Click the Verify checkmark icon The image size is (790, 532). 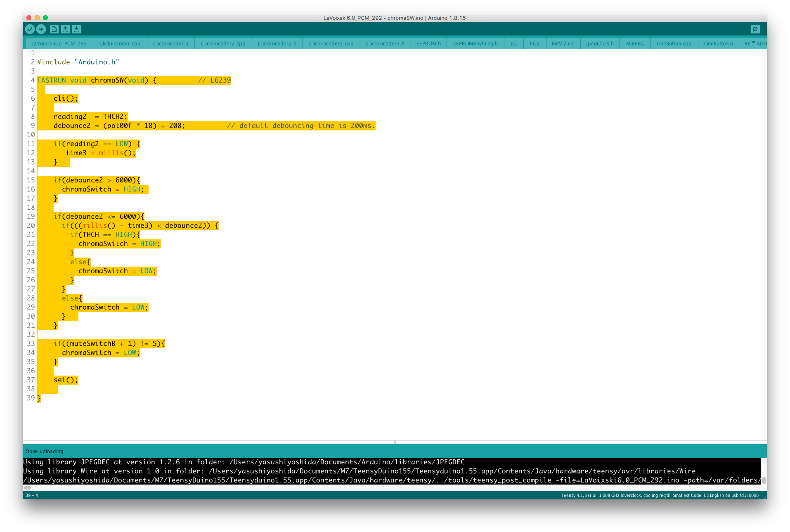tap(30, 29)
